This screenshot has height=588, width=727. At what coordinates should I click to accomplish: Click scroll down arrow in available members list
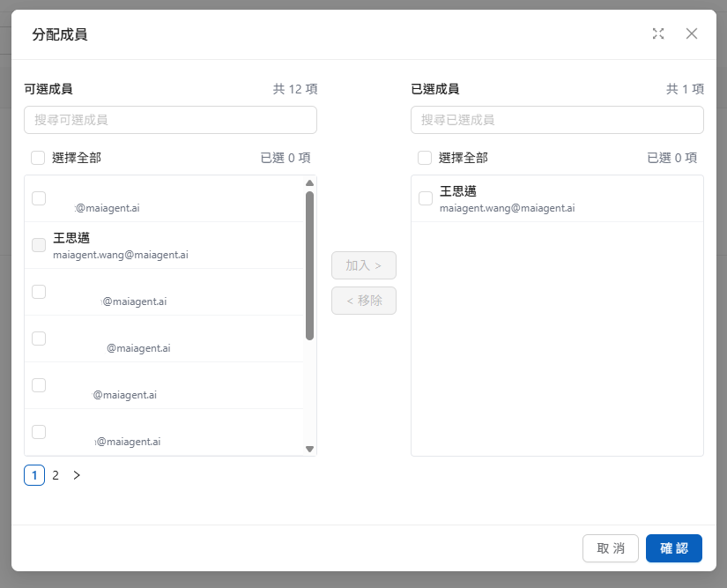pos(309,449)
